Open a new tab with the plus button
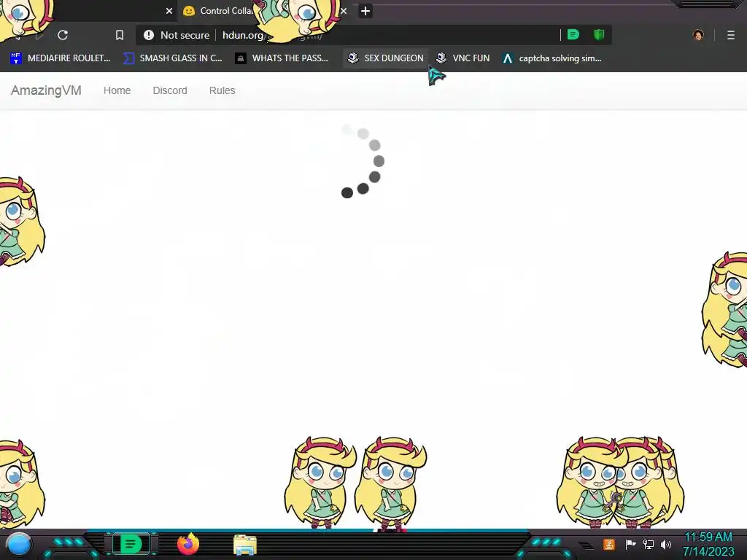This screenshot has height=560, width=747. [365, 11]
